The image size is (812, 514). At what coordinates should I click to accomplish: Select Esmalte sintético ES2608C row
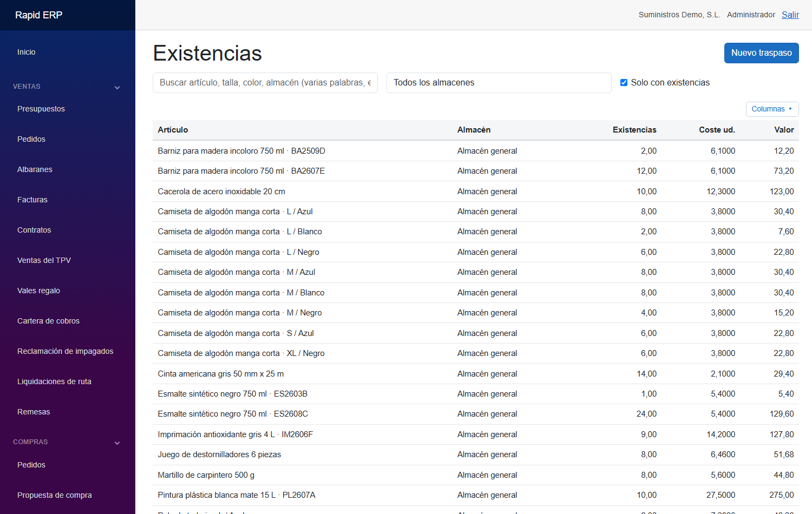tap(476, 414)
